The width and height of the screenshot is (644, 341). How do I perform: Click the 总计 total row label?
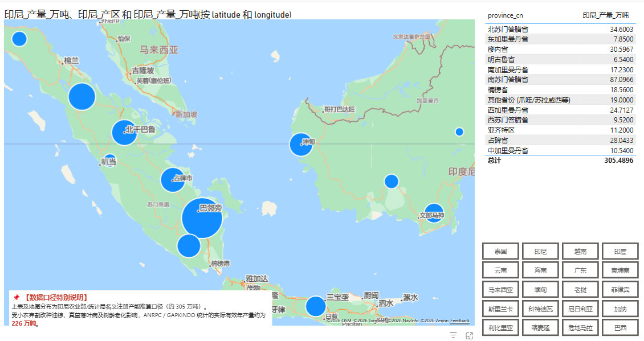click(x=494, y=161)
